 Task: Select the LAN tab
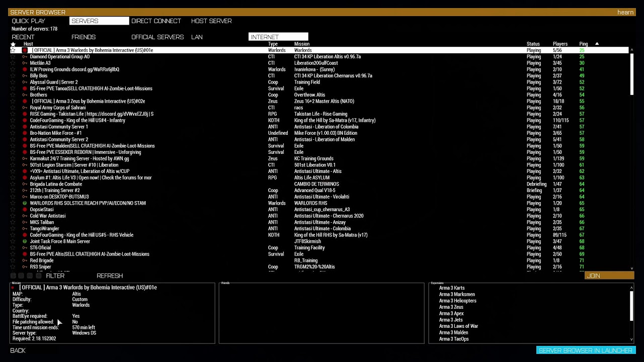point(197,37)
